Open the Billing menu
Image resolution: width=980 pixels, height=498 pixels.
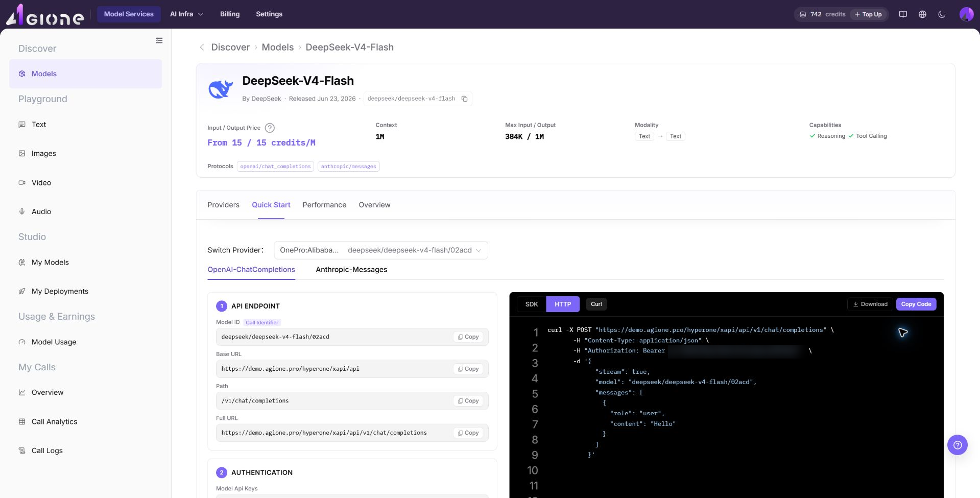(230, 14)
